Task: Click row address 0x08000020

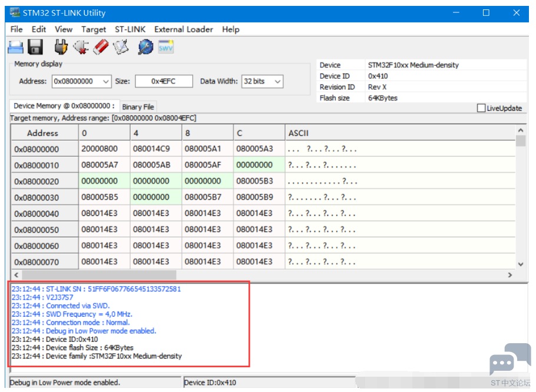Action: 45,181
